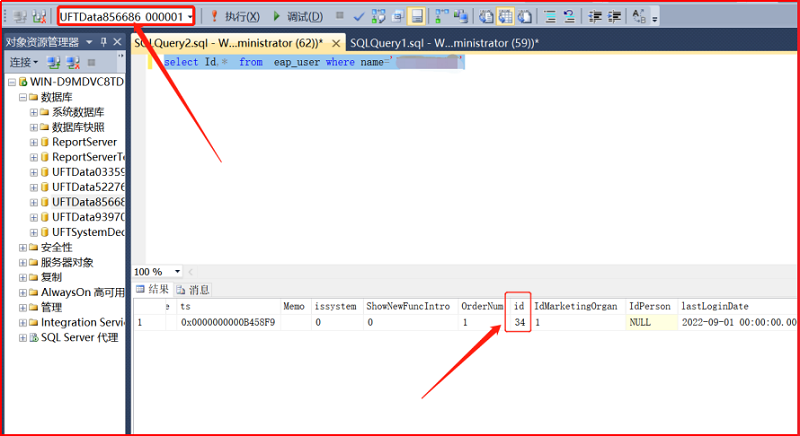Click Comment Out Selected Lines icon
The width and height of the screenshot is (800, 436).
550,17
